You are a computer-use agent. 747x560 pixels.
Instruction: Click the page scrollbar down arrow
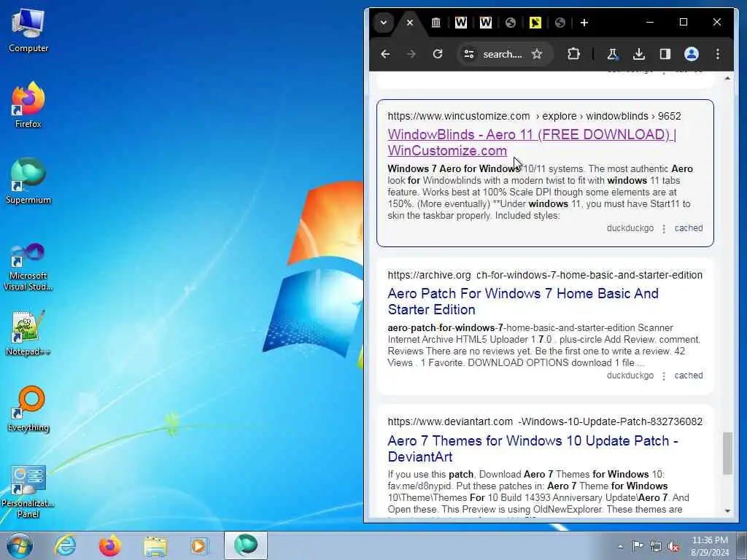point(727,511)
